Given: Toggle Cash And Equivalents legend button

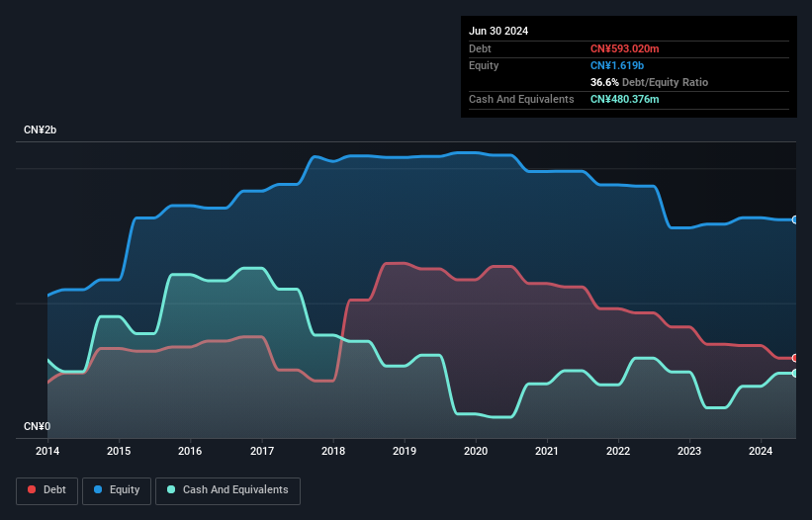Looking at the screenshot, I should [x=227, y=490].
